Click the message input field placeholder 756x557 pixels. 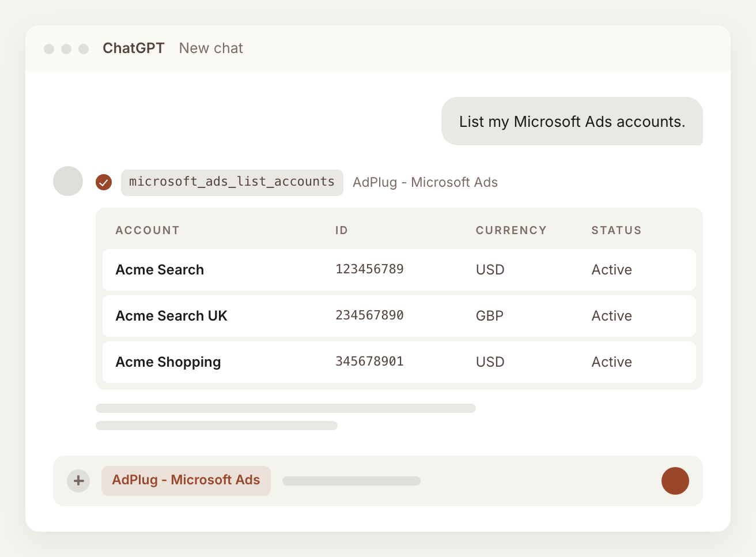tap(351, 481)
